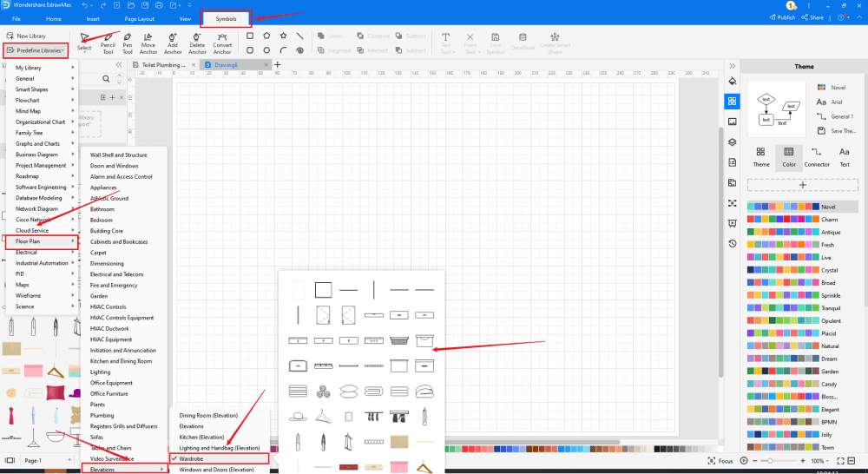Expand Flowchart library submenu
The width and height of the screenshot is (868, 474).
(x=42, y=100)
